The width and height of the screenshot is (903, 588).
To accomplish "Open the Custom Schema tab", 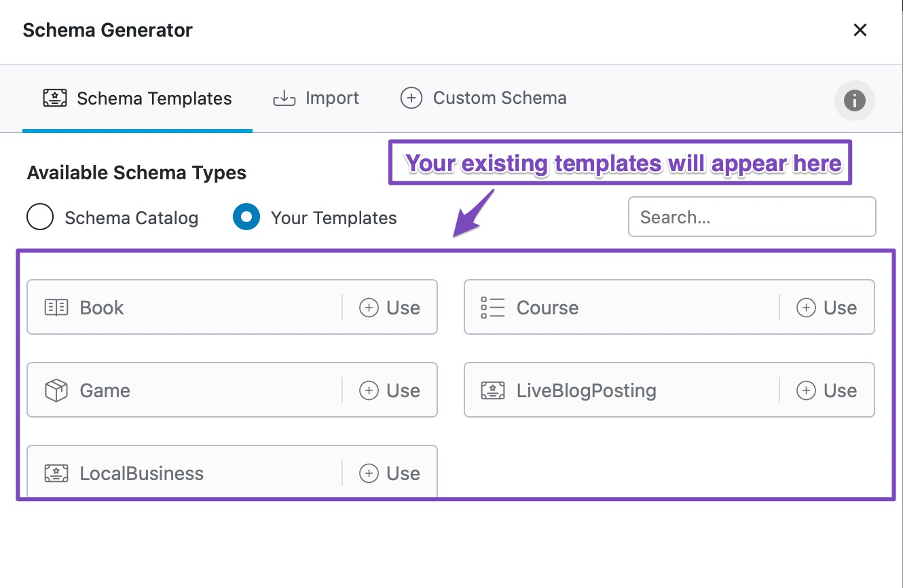I will click(483, 98).
